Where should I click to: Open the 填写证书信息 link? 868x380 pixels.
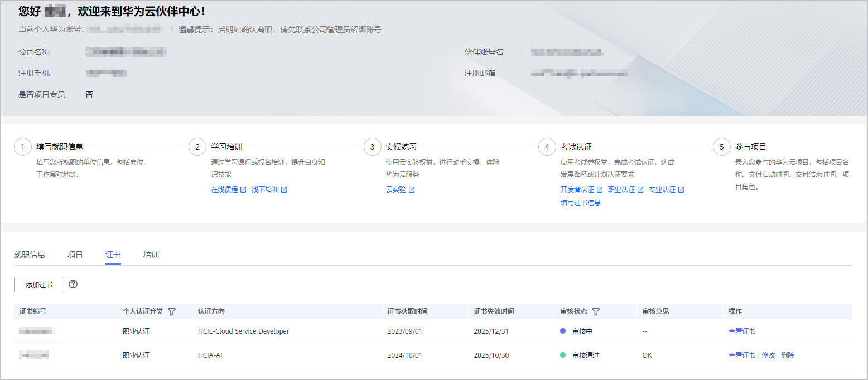point(580,203)
